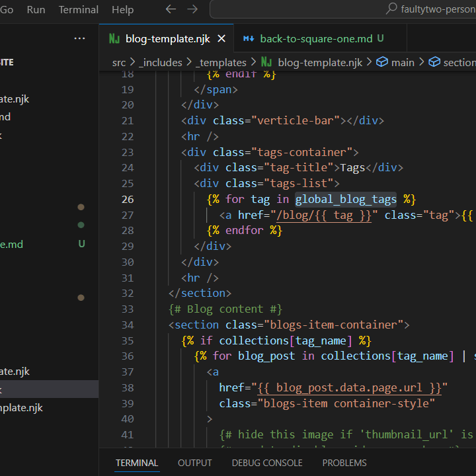Open the Help menu
Viewport: 476px width, 476px height.
tap(122, 9)
